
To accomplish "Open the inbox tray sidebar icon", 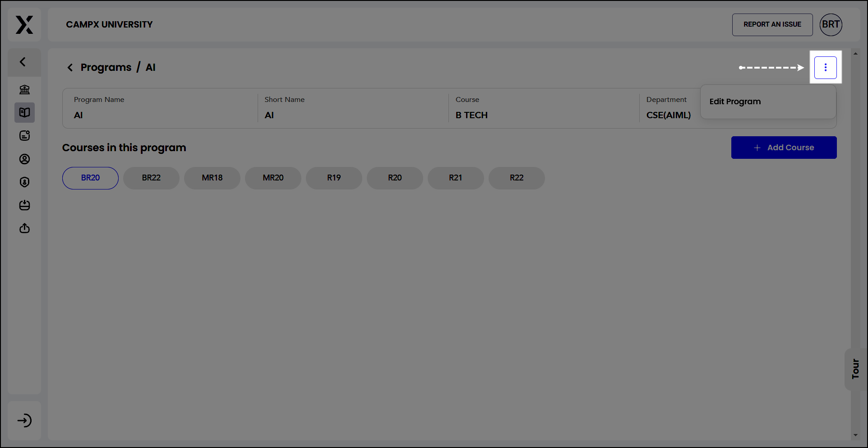I will point(24,205).
